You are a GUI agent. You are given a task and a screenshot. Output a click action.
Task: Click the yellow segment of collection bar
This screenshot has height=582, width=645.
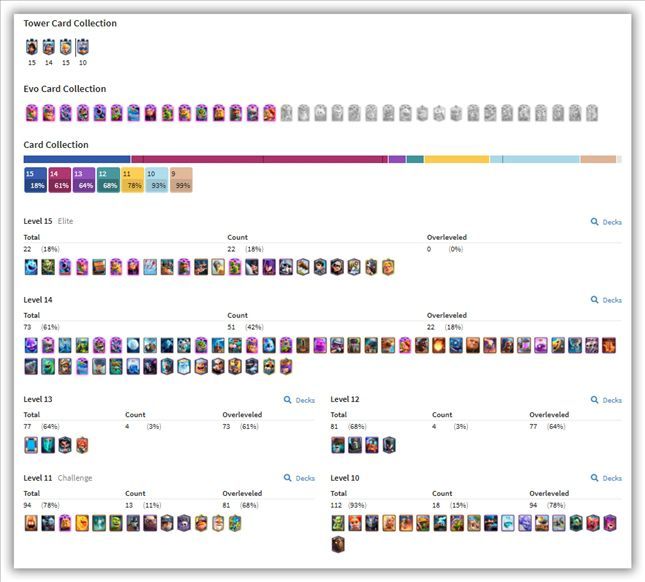(x=457, y=159)
